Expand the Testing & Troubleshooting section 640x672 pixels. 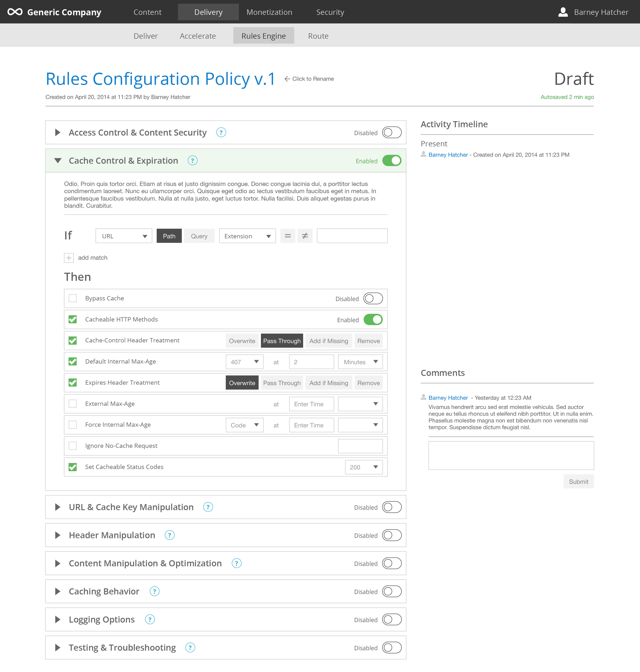pyautogui.click(x=58, y=647)
